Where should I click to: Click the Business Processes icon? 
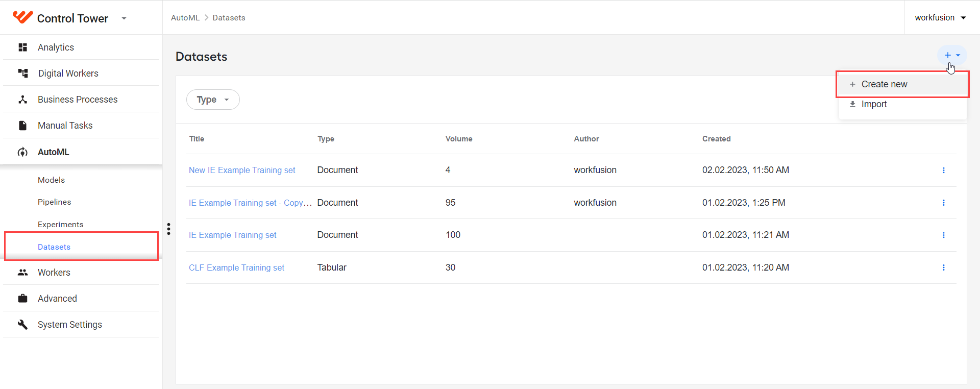(22, 100)
